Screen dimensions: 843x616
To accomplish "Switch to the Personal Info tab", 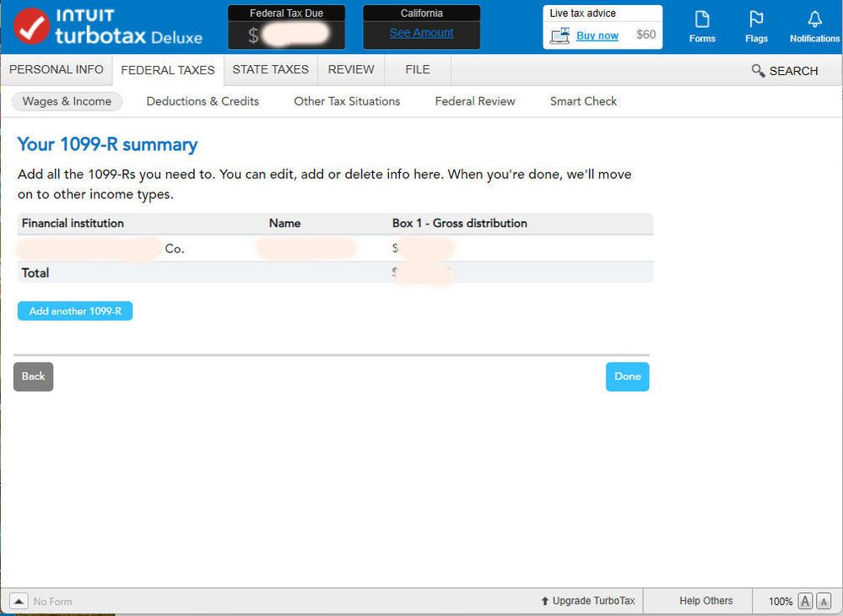I will (x=57, y=69).
